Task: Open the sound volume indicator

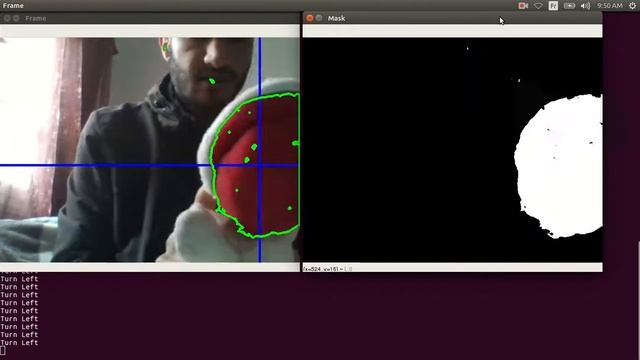Action: 585,6
